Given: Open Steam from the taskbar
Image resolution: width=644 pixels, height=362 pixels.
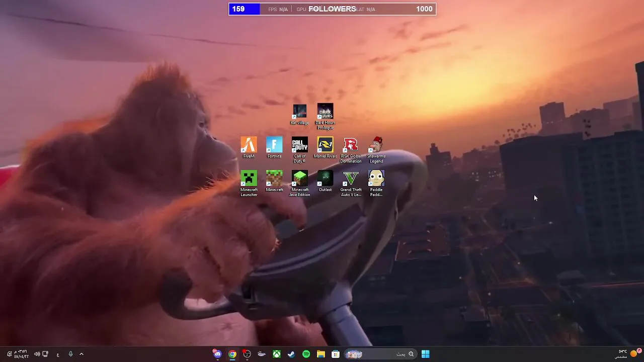Looking at the screenshot, I should (x=291, y=354).
